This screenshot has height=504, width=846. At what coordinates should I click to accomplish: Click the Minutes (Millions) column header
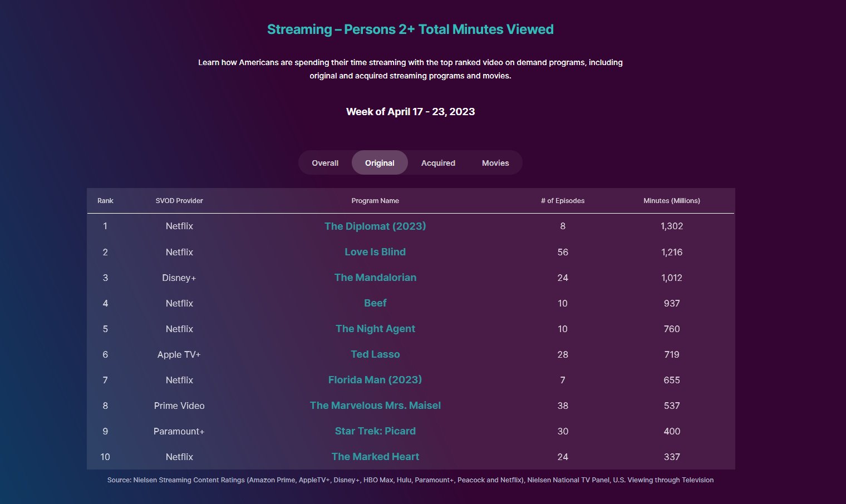pyautogui.click(x=672, y=201)
